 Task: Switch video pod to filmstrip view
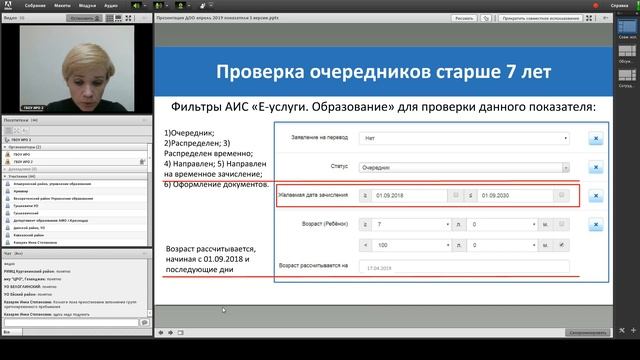(x=118, y=18)
